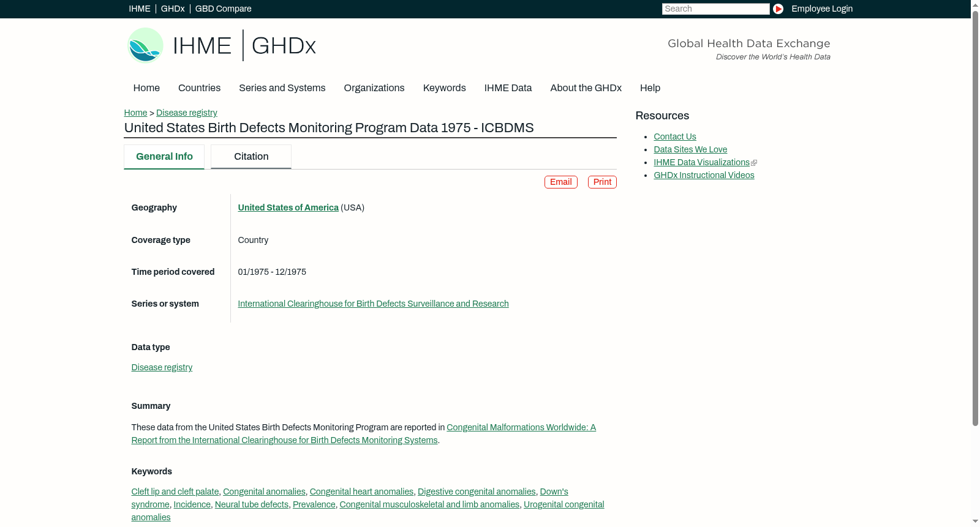The width and height of the screenshot is (980, 527).
Task: Click the Print button
Action: [602, 182]
